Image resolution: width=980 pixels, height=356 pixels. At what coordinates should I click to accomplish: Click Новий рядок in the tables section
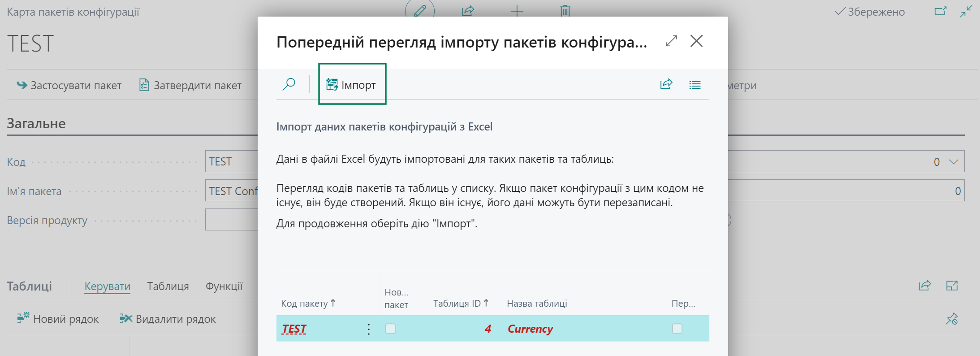tap(58, 319)
